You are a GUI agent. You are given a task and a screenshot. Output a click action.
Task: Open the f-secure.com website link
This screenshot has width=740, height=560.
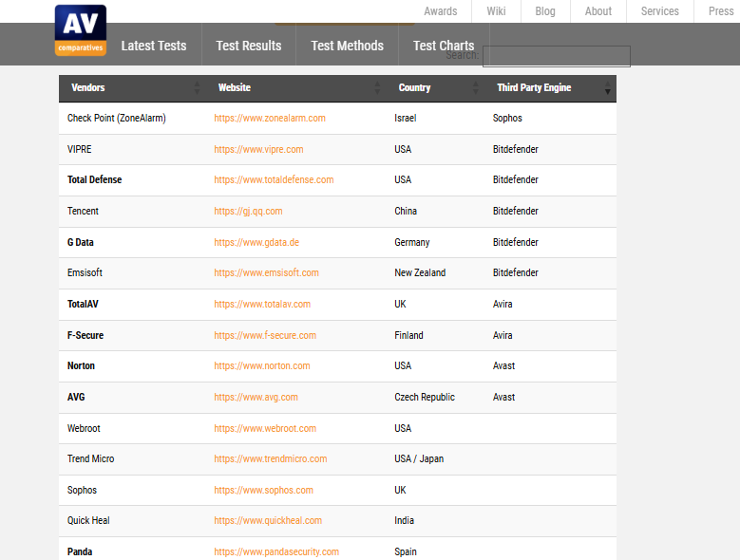coord(265,336)
